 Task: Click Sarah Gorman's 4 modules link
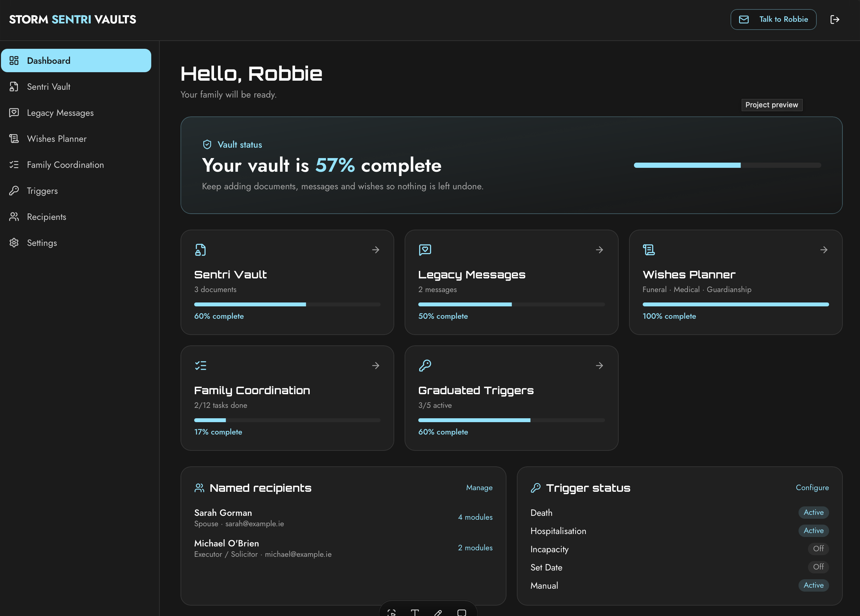point(475,517)
